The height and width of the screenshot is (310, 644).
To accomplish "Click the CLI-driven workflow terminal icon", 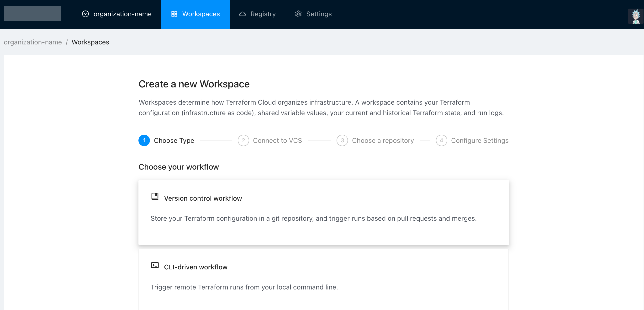I will coord(155,265).
